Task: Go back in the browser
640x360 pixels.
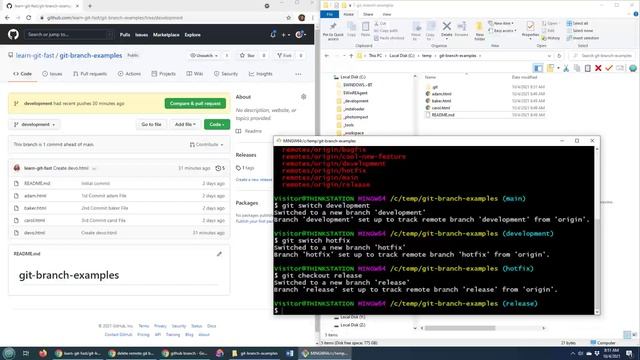Action: pyautogui.click(x=7, y=18)
